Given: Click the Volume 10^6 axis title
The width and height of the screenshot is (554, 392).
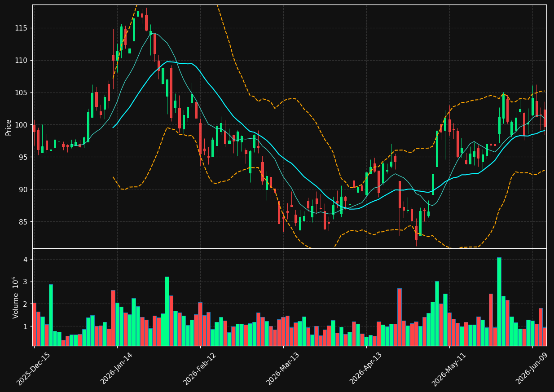Looking at the screenshot, I should [x=16, y=297].
